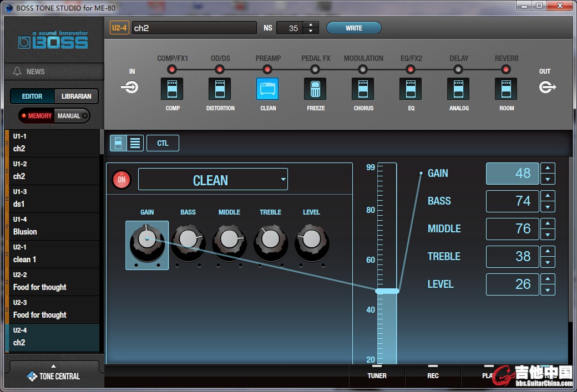577x392 pixels.
Task: Expand Tone Central panel up arrow
Action: pos(54,366)
